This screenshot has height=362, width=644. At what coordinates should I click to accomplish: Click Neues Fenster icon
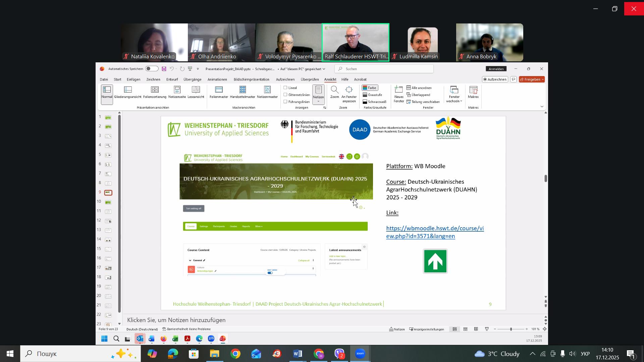coord(399,90)
